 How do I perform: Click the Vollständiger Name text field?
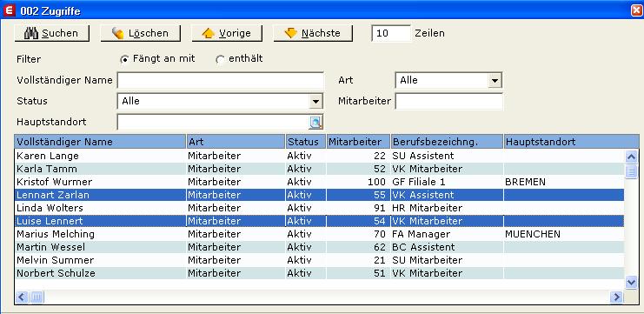(221, 81)
